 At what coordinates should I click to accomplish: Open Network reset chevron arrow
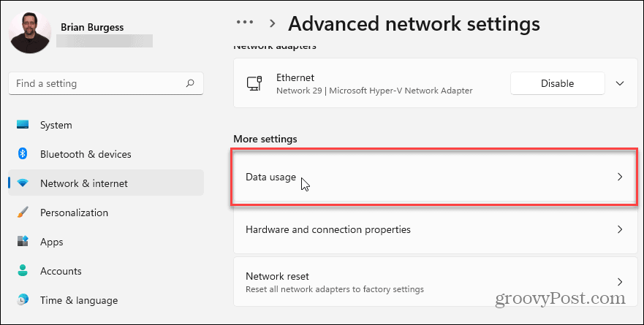pyautogui.click(x=620, y=282)
